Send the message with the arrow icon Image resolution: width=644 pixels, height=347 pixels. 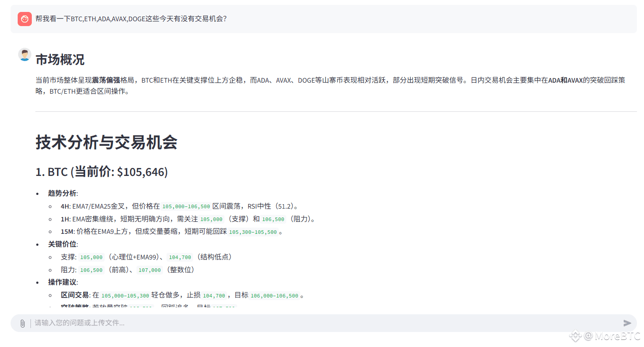coord(627,323)
